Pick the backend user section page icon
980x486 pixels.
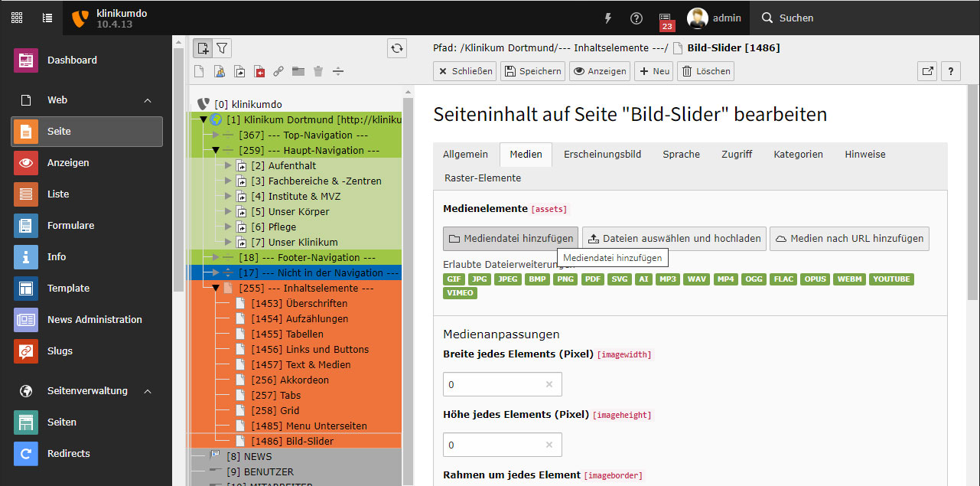(x=219, y=71)
